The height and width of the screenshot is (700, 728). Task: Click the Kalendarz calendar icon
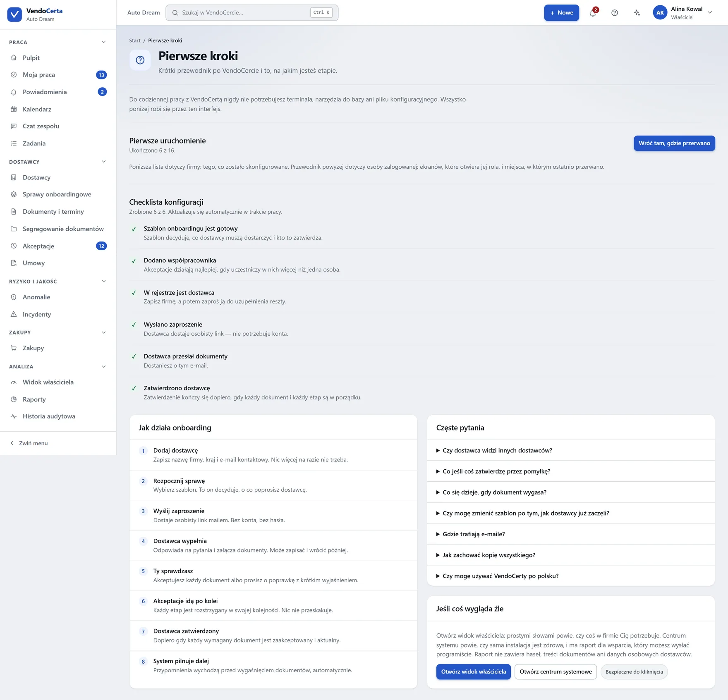click(x=14, y=109)
